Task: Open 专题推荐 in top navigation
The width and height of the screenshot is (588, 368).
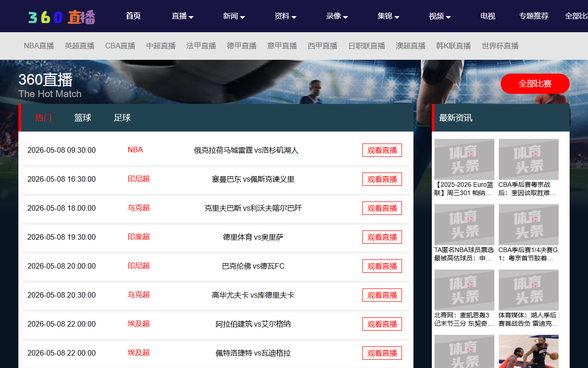Action: pos(534,16)
